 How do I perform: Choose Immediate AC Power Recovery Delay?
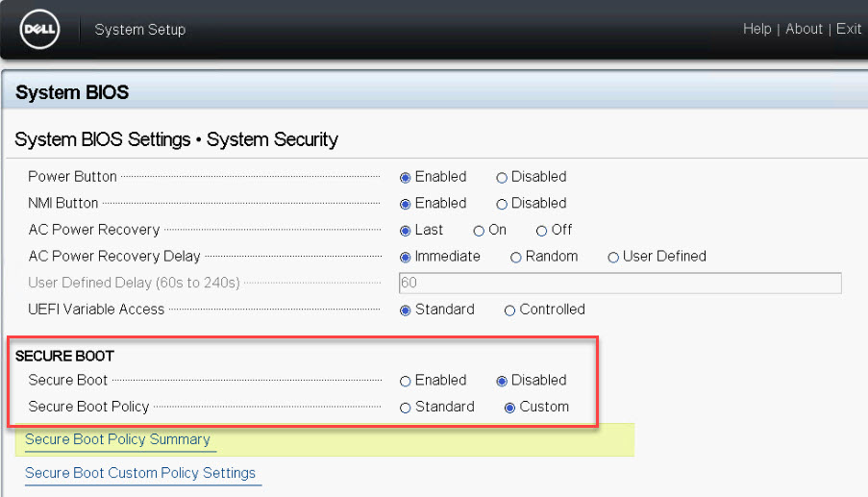pyautogui.click(x=406, y=258)
